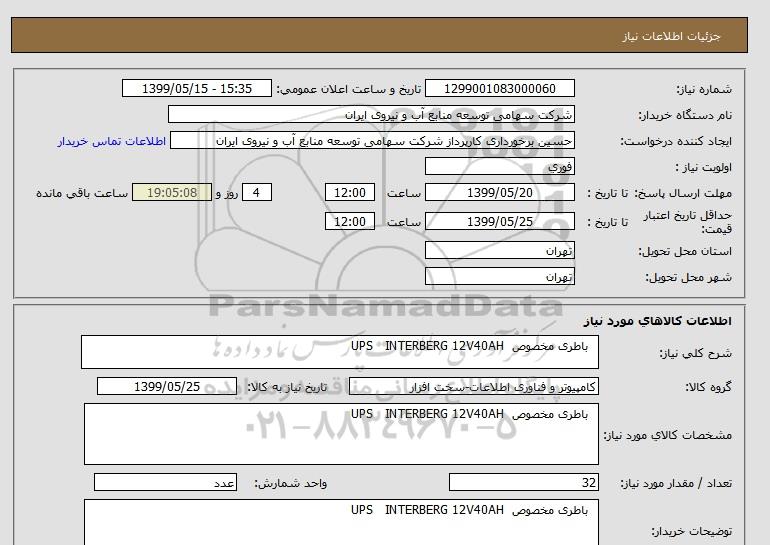Click the نام دستگاه خریدار label
The image size is (770, 545).
(x=685, y=115)
